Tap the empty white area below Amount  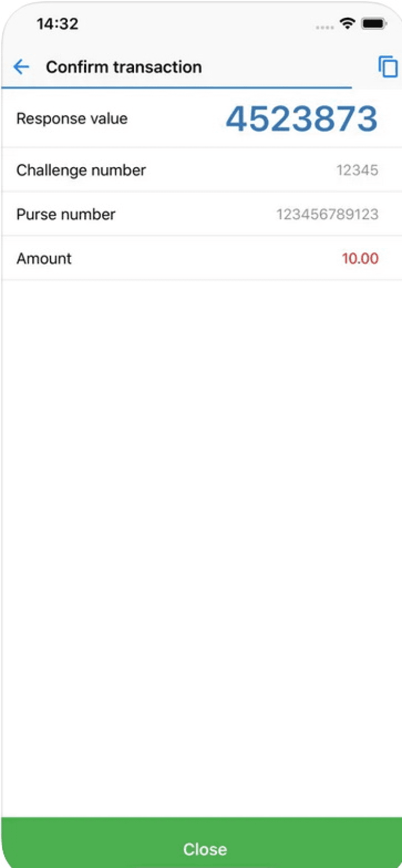click(x=201, y=536)
